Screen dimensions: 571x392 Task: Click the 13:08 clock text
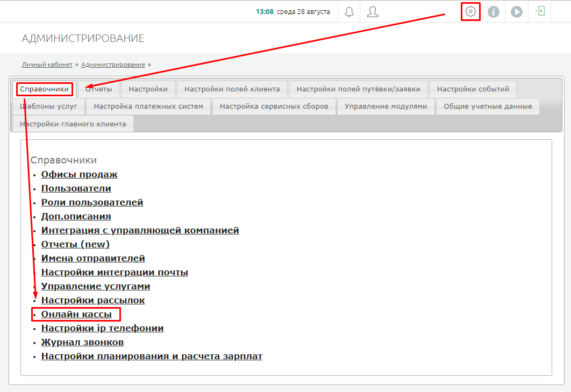coord(265,12)
